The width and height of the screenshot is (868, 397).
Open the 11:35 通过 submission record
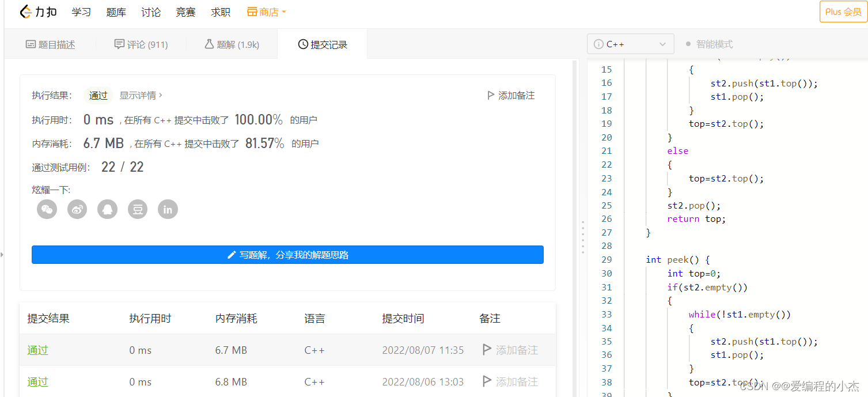pyautogui.click(x=38, y=350)
